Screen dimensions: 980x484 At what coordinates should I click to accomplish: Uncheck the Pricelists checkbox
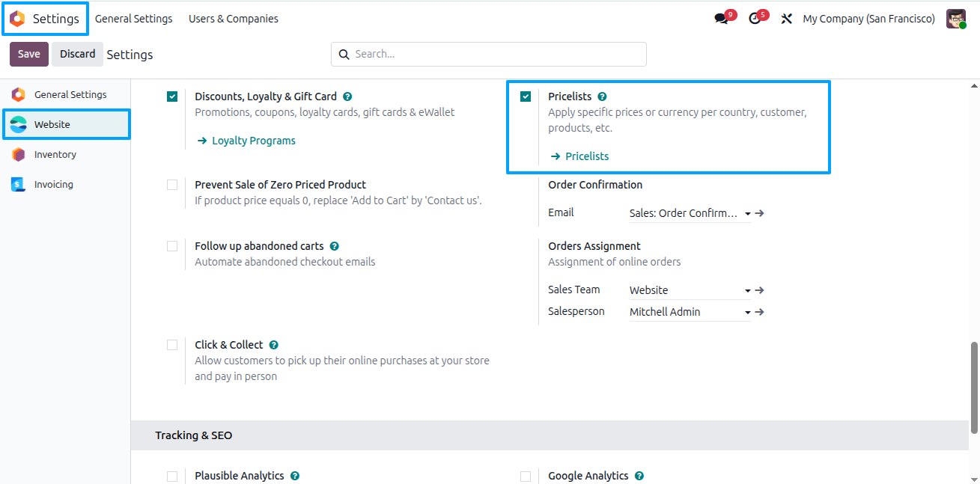(526, 97)
